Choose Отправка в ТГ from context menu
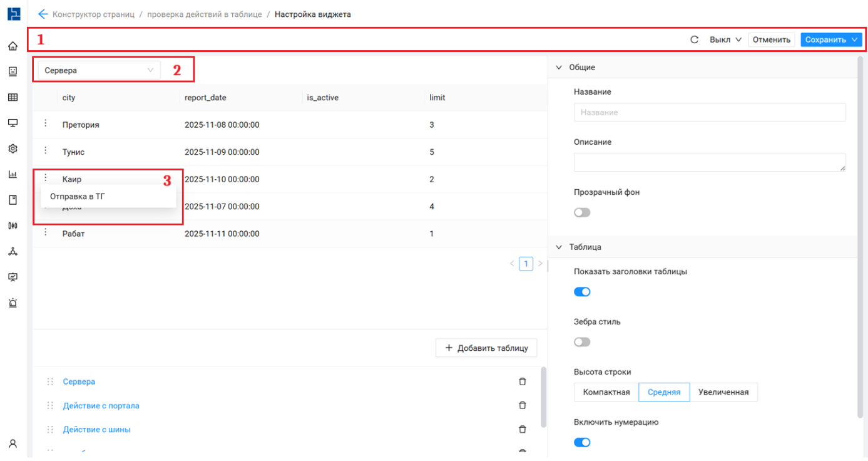 [x=78, y=196]
